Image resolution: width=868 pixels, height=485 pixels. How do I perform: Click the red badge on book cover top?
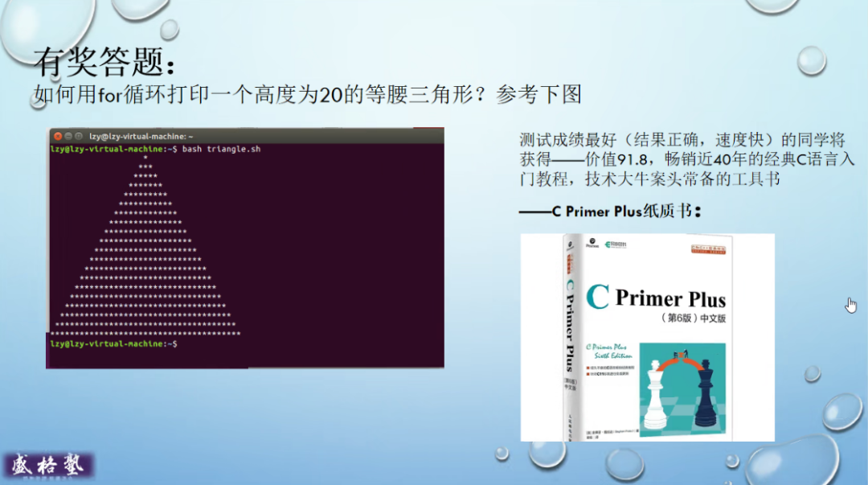tap(708, 249)
